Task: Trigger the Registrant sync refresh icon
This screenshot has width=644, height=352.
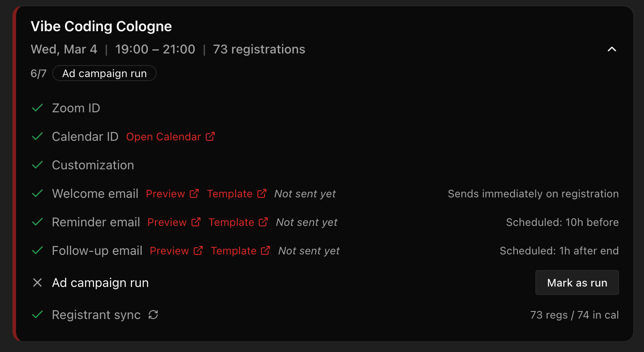Action: click(x=153, y=315)
